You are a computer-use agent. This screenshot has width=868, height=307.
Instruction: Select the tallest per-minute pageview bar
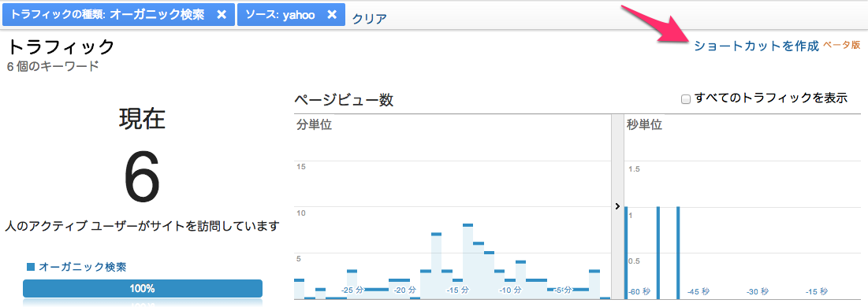(468, 261)
